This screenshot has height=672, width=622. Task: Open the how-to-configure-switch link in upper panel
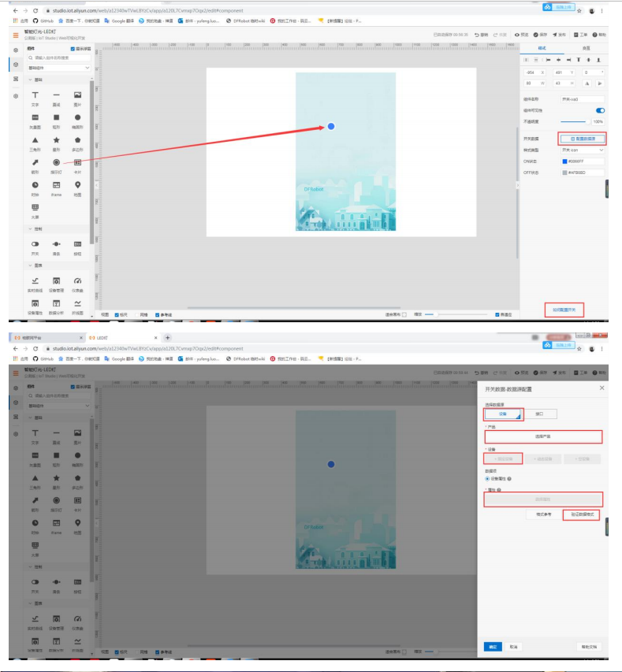click(564, 310)
